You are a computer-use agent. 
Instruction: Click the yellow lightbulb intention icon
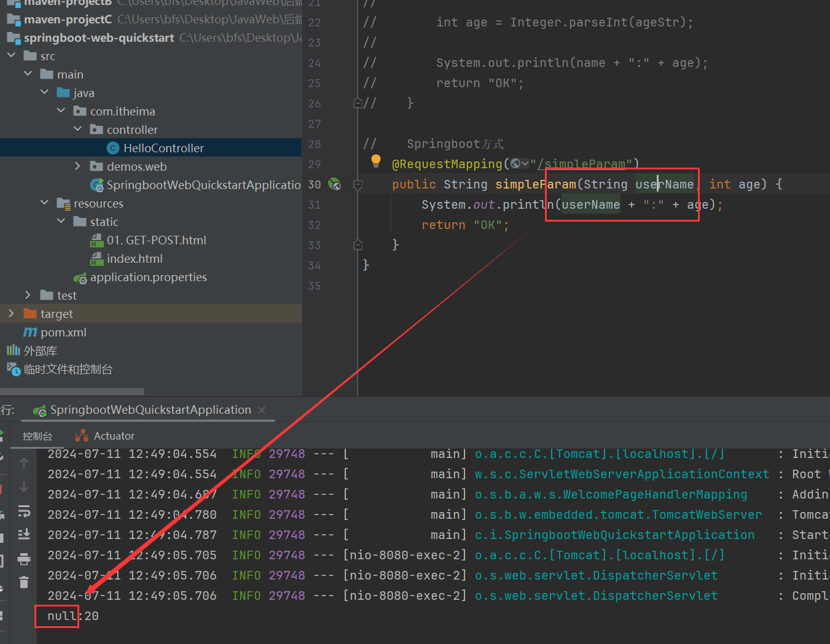[376, 161]
